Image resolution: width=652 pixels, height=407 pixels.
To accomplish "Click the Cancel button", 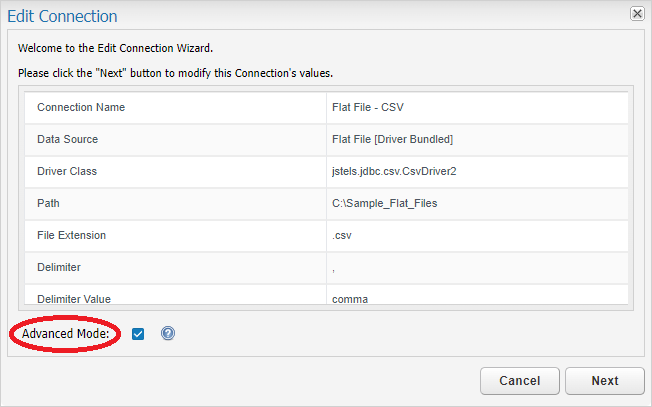I will (520, 381).
